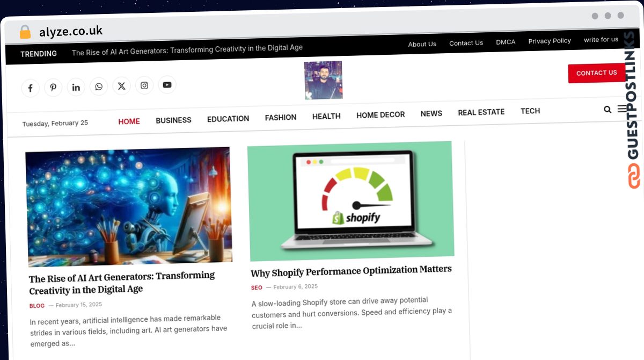Open the WhatsApp social icon

[99, 86]
